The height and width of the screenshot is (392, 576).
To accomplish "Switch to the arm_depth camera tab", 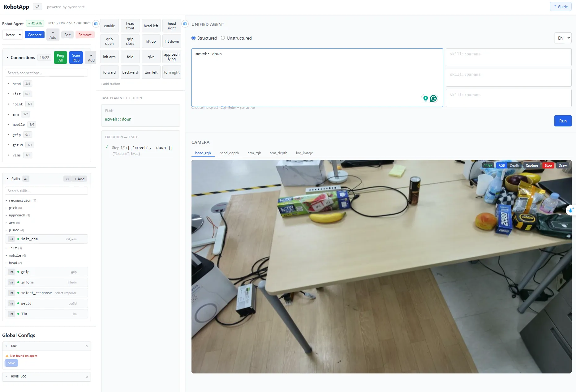I will point(278,153).
